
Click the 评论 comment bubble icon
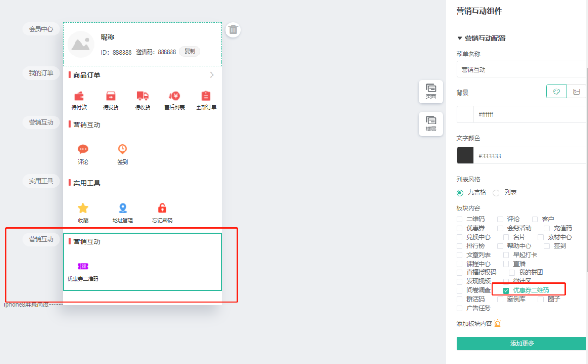pyautogui.click(x=83, y=149)
